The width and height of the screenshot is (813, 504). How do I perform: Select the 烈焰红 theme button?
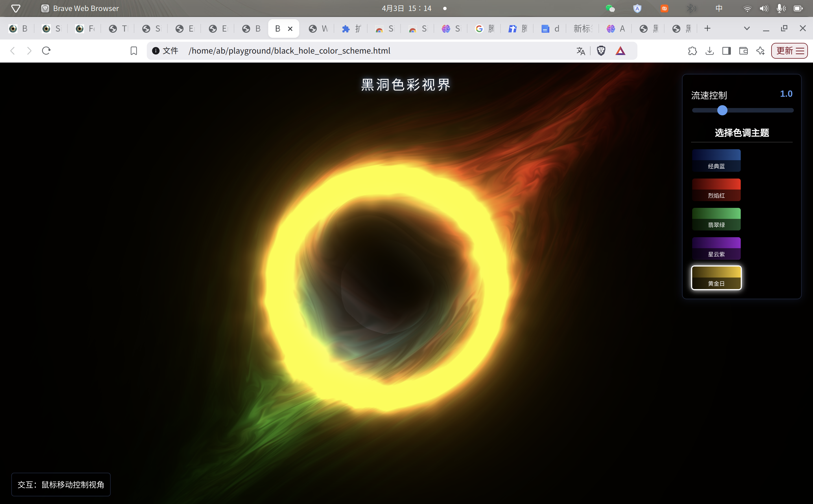click(716, 190)
